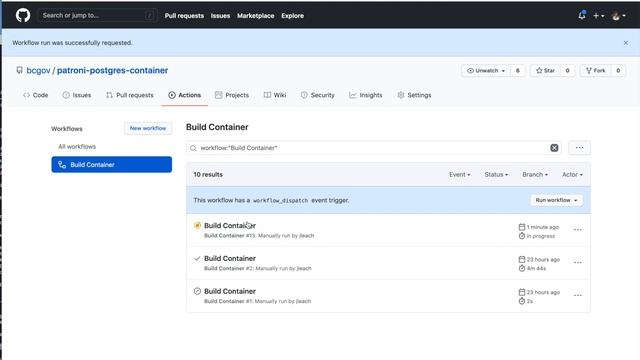Click the repository book icon beside bcgov
640x360 pixels.
[19, 70]
